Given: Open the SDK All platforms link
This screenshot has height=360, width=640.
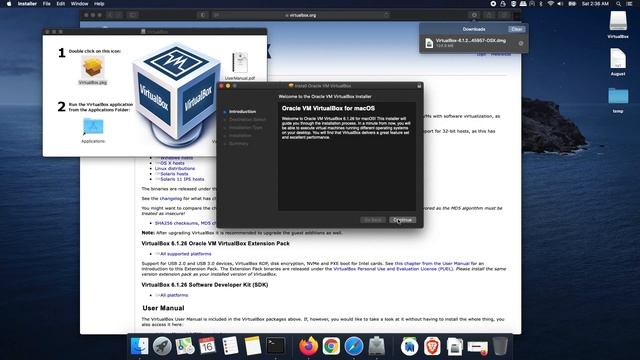Looking at the screenshot, I should pos(174,295).
